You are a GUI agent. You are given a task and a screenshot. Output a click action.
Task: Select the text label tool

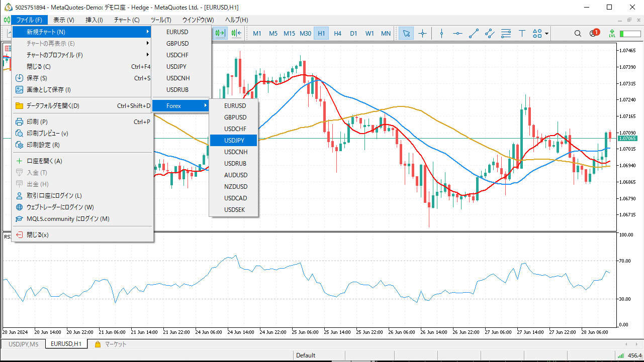[x=522, y=33]
